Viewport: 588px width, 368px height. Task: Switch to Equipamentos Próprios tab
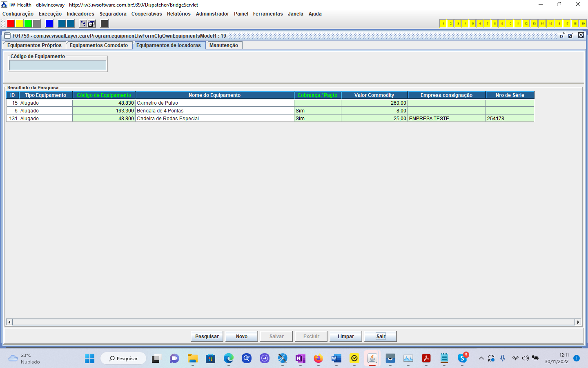[34, 45]
